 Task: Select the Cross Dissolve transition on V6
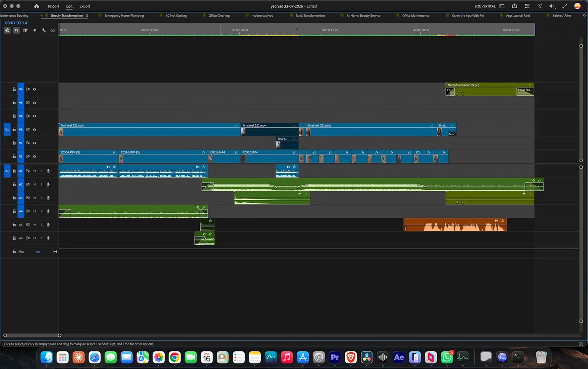point(525,92)
